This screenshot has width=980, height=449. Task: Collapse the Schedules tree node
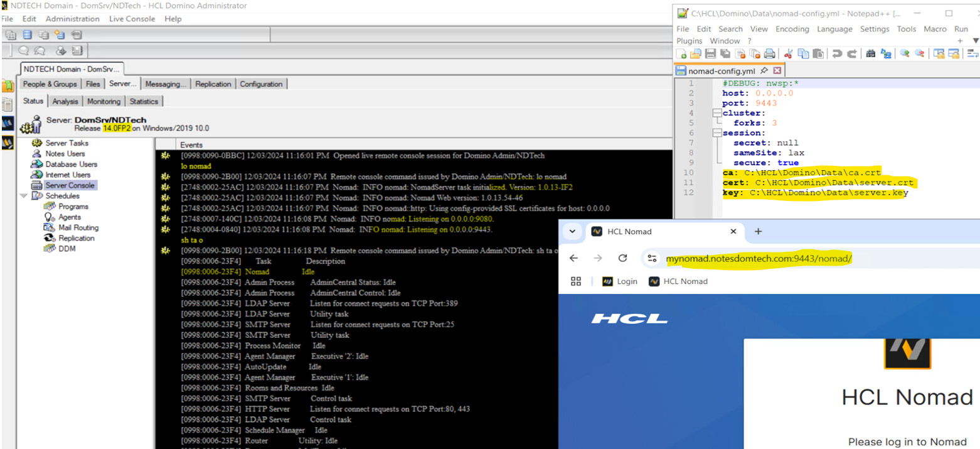[x=24, y=196]
